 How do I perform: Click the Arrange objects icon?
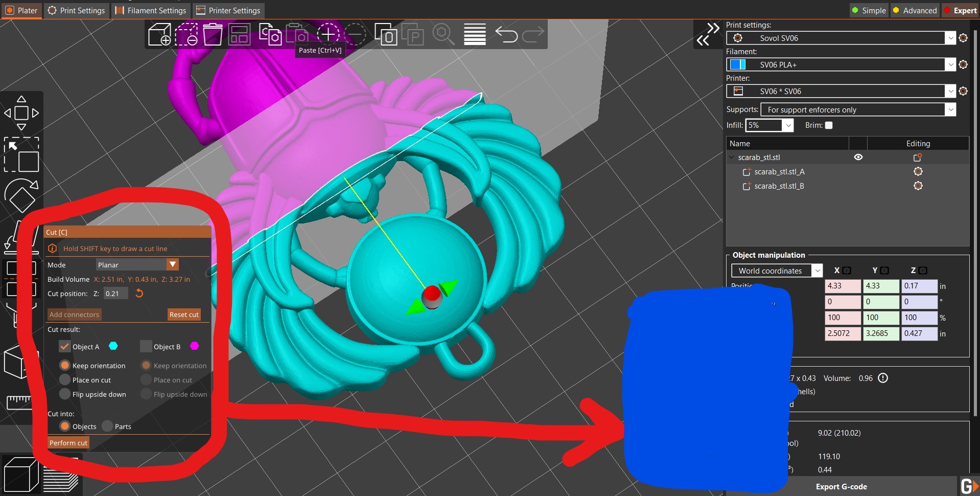pos(239,34)
